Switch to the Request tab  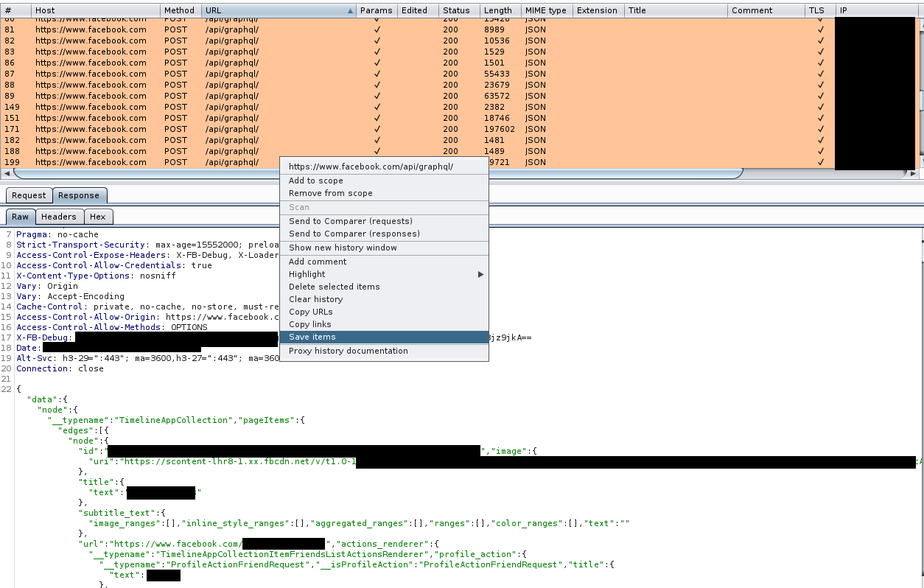click(29, 195)
